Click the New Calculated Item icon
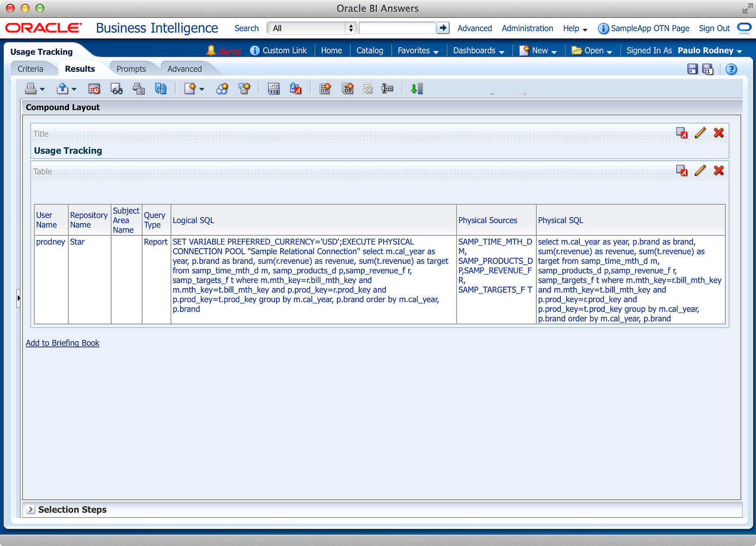This screenshot has width=756, height=546. pyautogui.click(x=244, y=88)
